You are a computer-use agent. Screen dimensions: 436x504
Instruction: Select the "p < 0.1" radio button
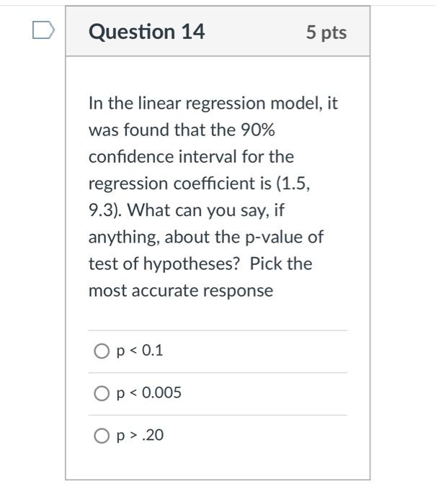pyautogui.click(x=102, y=351)
